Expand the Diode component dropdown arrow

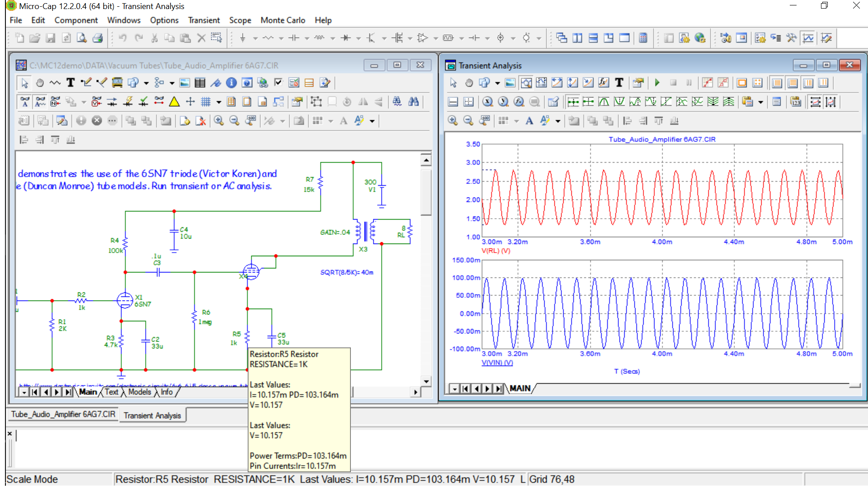click(359, 38)
